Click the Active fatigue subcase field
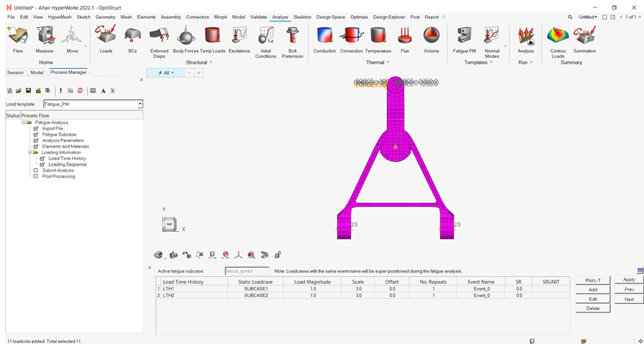 tap(246, 271)
